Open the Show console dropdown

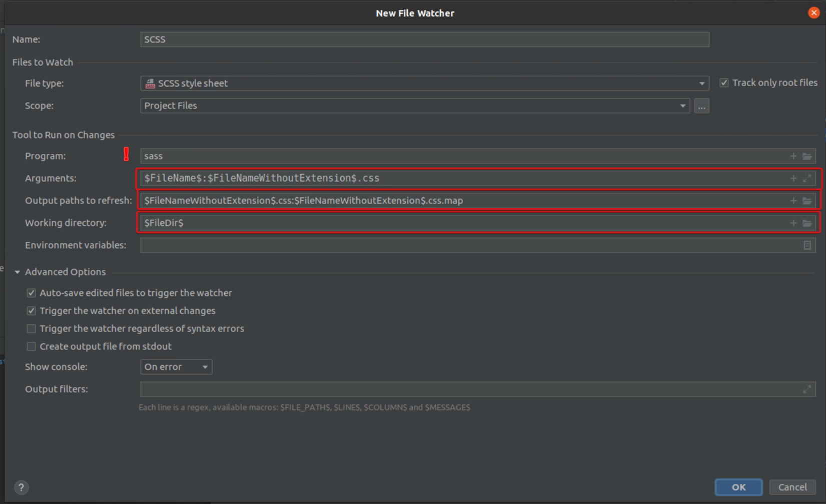[176, 367]
